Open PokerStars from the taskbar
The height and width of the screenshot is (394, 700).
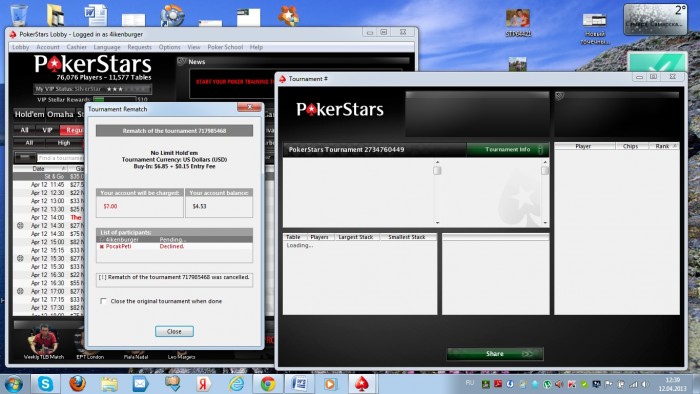pyautogui.click(x=362, y=384)
